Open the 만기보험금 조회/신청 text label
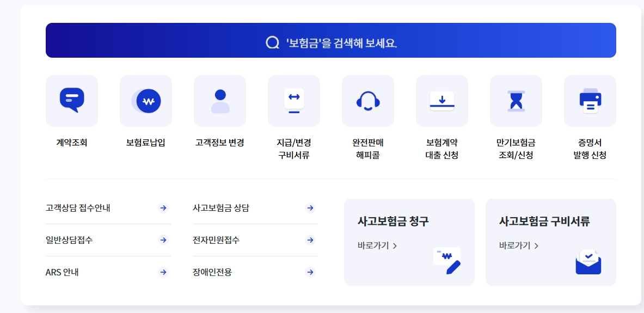This screenshot has width=644, height=313. 516,149
